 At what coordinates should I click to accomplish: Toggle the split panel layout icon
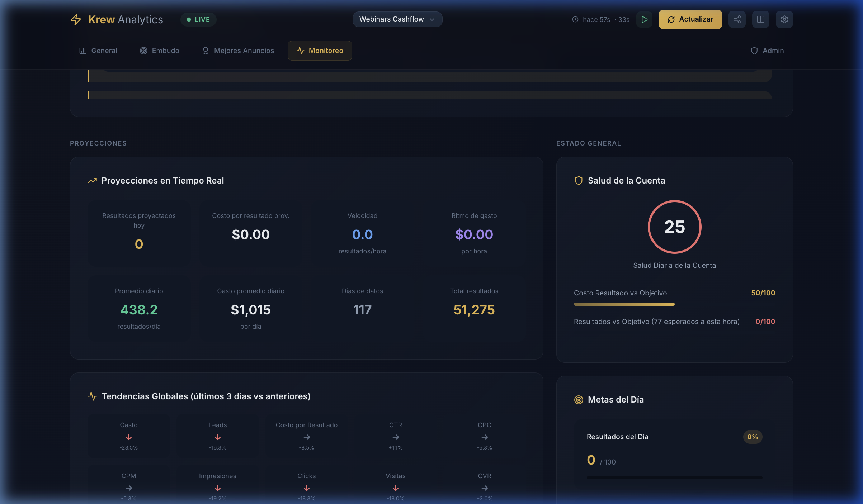(760, 19)
